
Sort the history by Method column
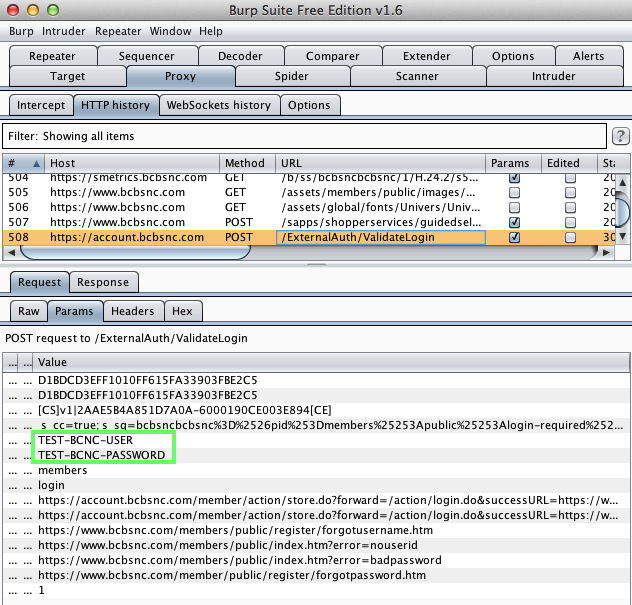coord(245,163)
